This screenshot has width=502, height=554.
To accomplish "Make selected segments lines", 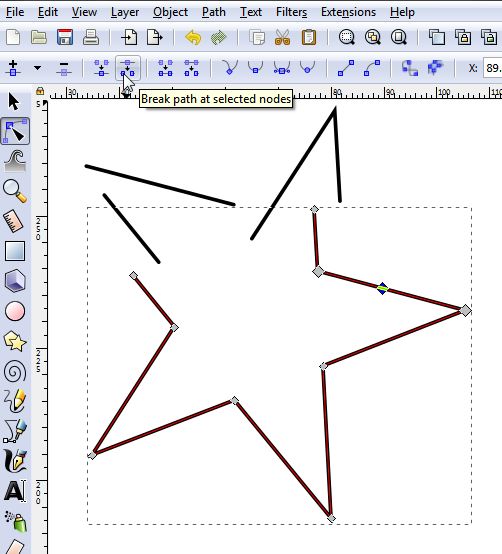I will [x=346, y=68].
